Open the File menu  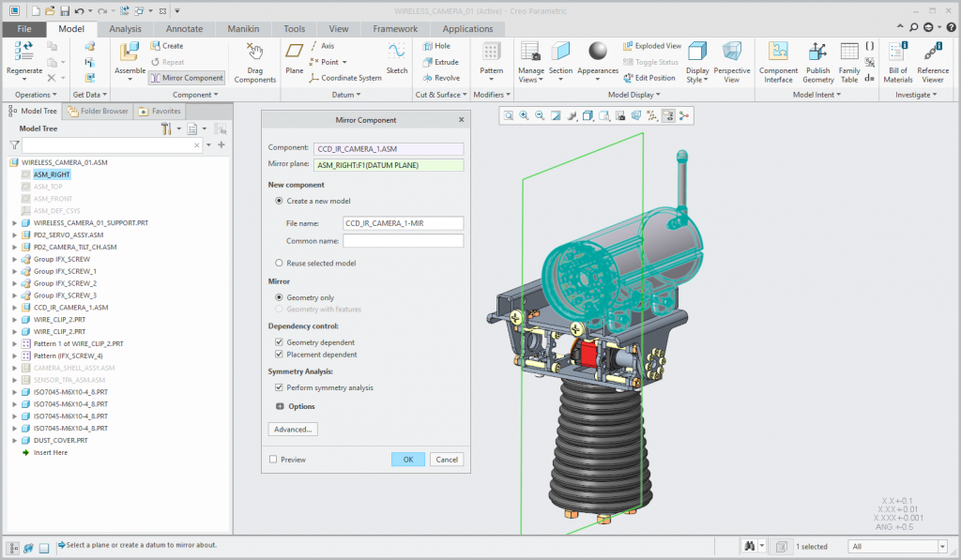tap(24, 29)
